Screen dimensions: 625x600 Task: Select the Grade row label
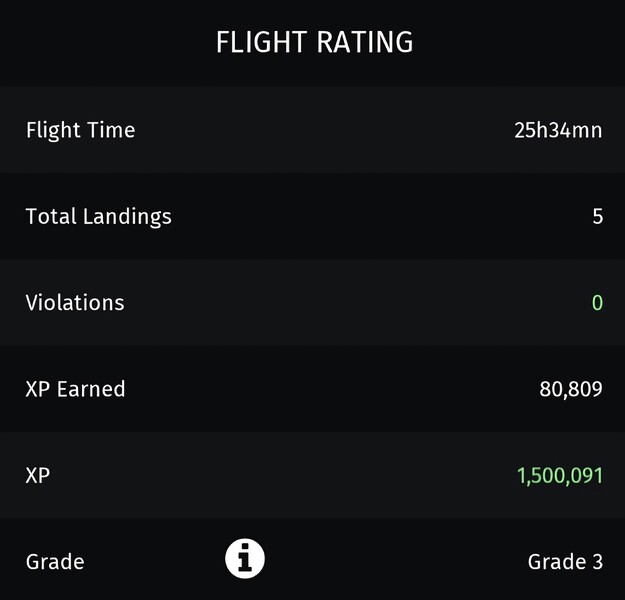pos(55,562)
